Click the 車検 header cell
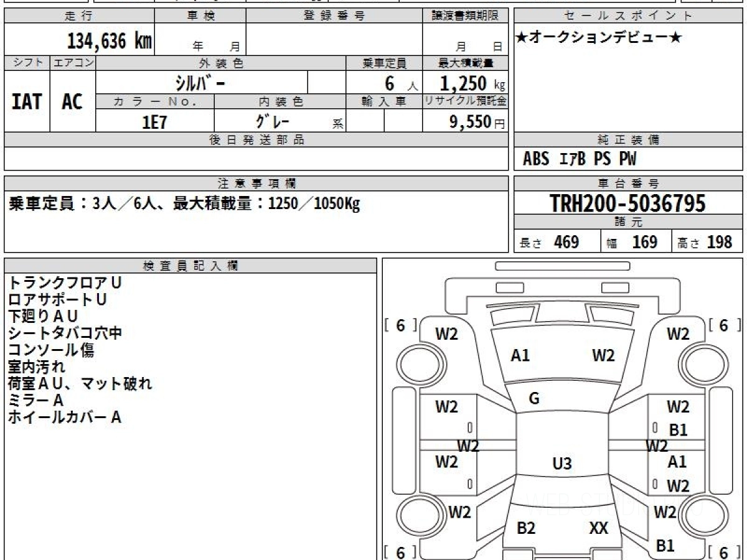The width and height of the screenshot is (747, 560). click(200, 16)
